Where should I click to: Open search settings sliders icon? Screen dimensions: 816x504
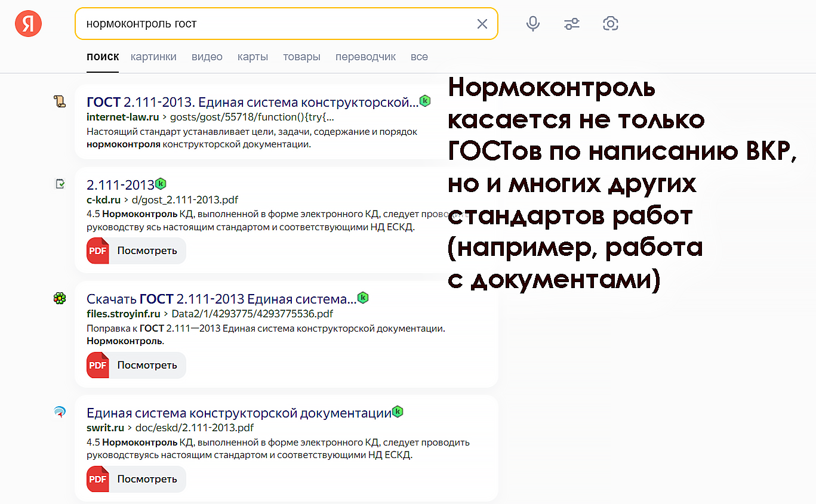point(572,24)
